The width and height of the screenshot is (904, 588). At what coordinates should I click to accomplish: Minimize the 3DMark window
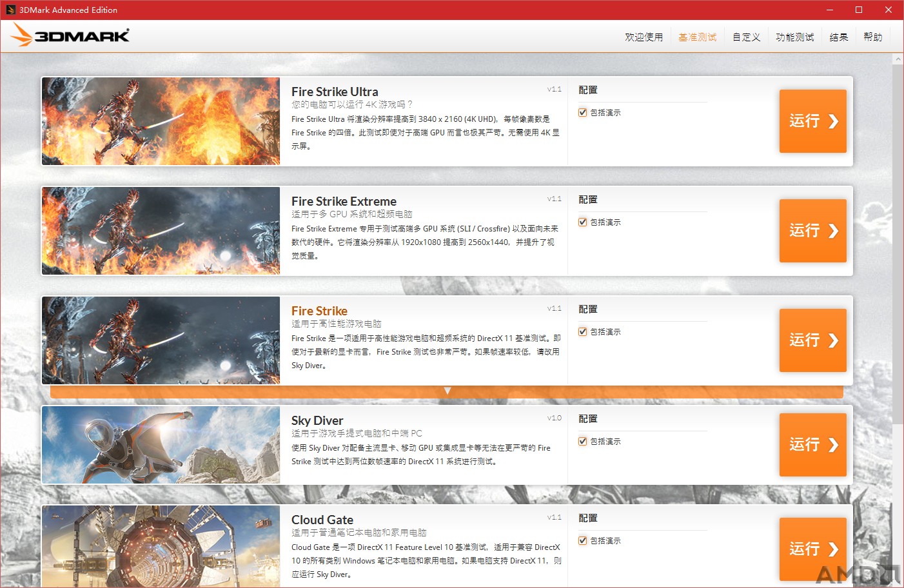[830, 10]
